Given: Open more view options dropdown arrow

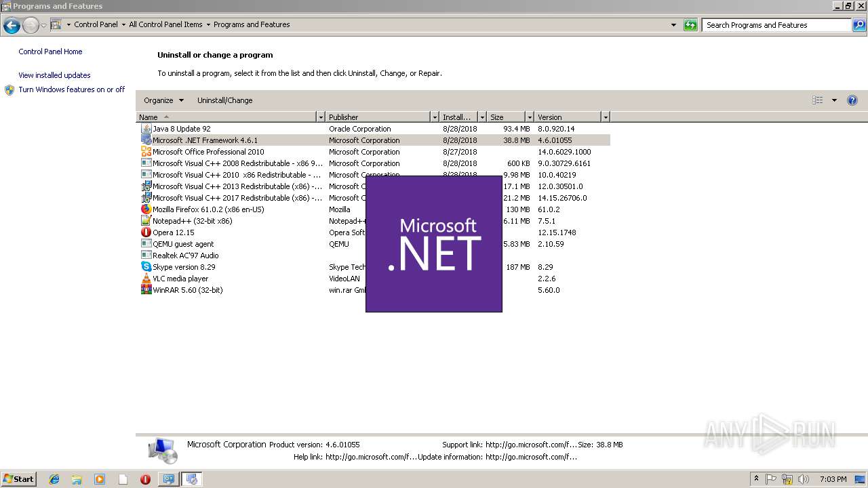Looking at the screenshot, I should tap(834, 100).
